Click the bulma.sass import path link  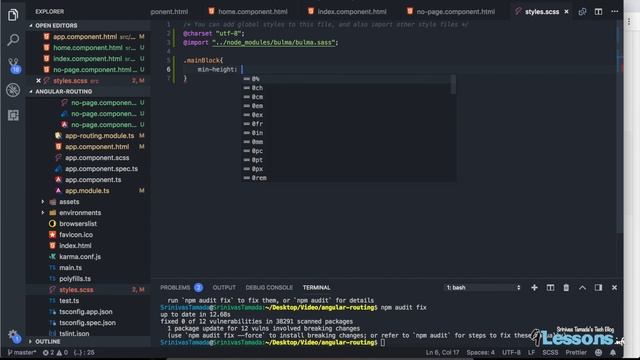[x=273, y=42]
